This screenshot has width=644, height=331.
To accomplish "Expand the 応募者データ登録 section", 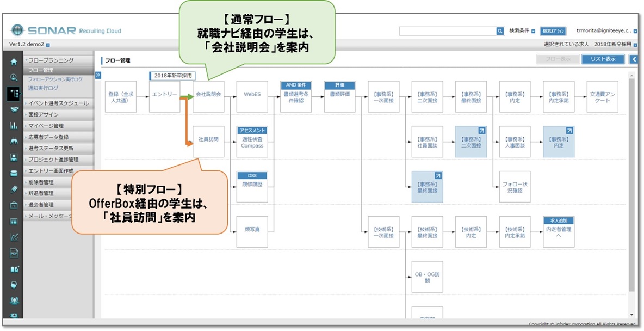I will click(x=58, y=137).
